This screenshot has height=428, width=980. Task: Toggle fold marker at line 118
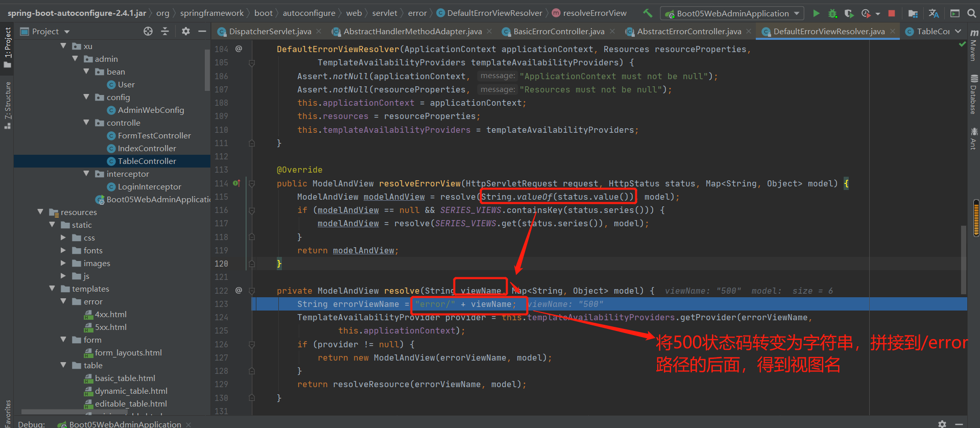coord(252,237)
